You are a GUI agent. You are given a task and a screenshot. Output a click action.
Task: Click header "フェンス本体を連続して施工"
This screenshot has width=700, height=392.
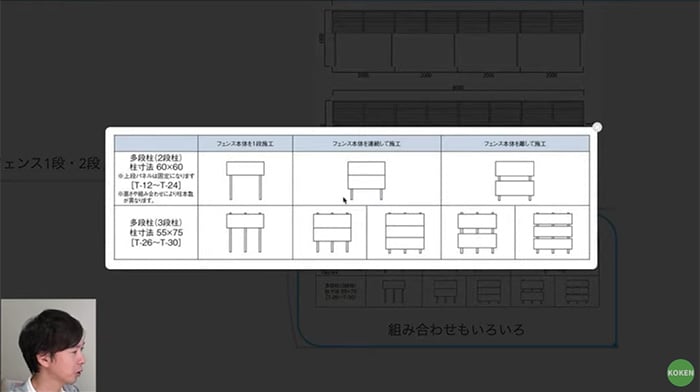367,144
